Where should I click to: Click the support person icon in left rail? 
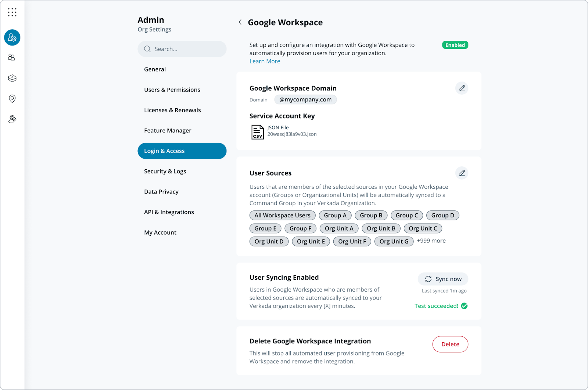coord(12,119)
